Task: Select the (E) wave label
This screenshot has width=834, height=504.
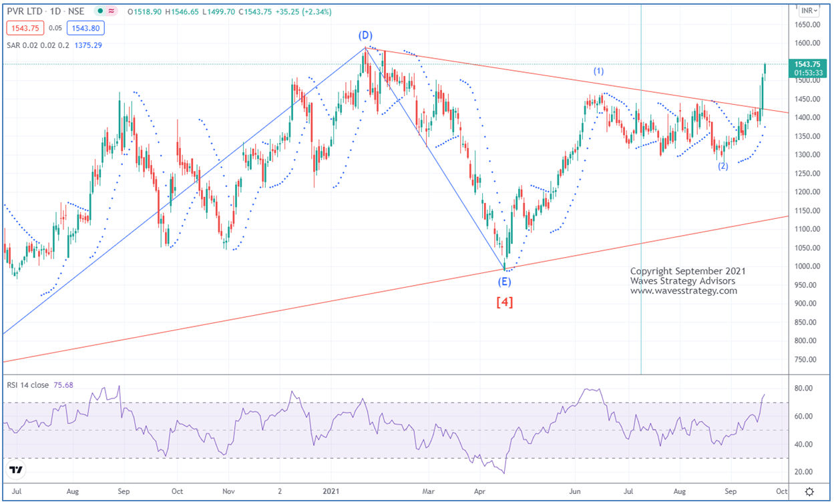Action: click(504, 281)
